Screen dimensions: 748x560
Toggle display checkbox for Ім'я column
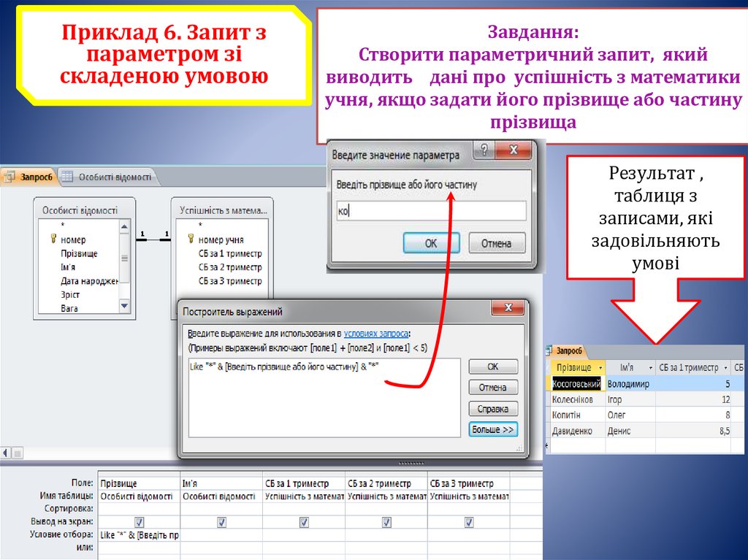pyautogui.click(x=221, y=522)
